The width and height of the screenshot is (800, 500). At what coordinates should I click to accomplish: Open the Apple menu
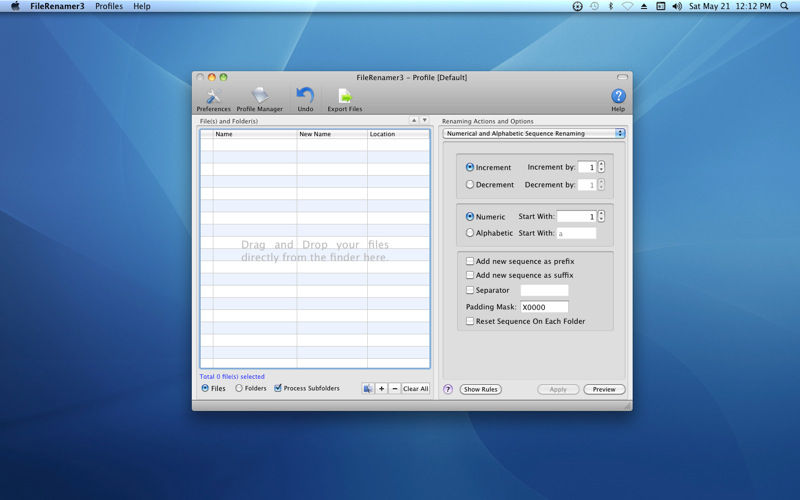[15, 6]
